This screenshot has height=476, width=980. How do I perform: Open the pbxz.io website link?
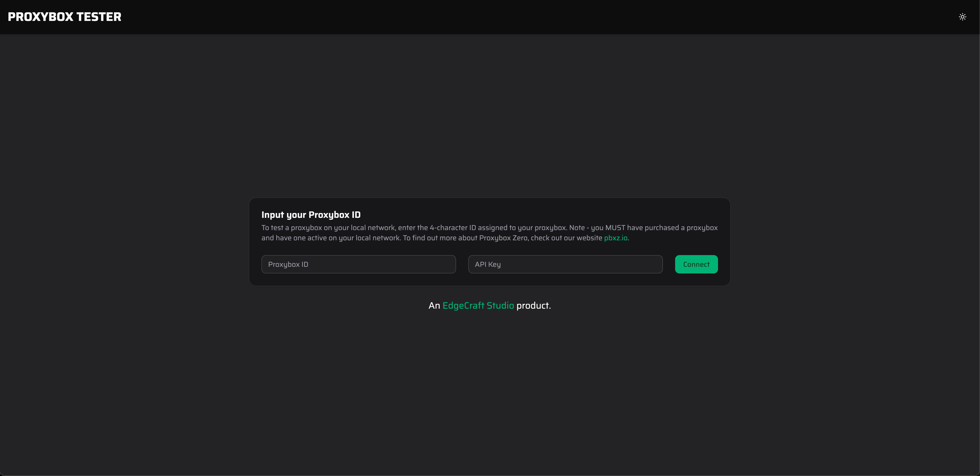pyautogui.click(x=616, y=238)
